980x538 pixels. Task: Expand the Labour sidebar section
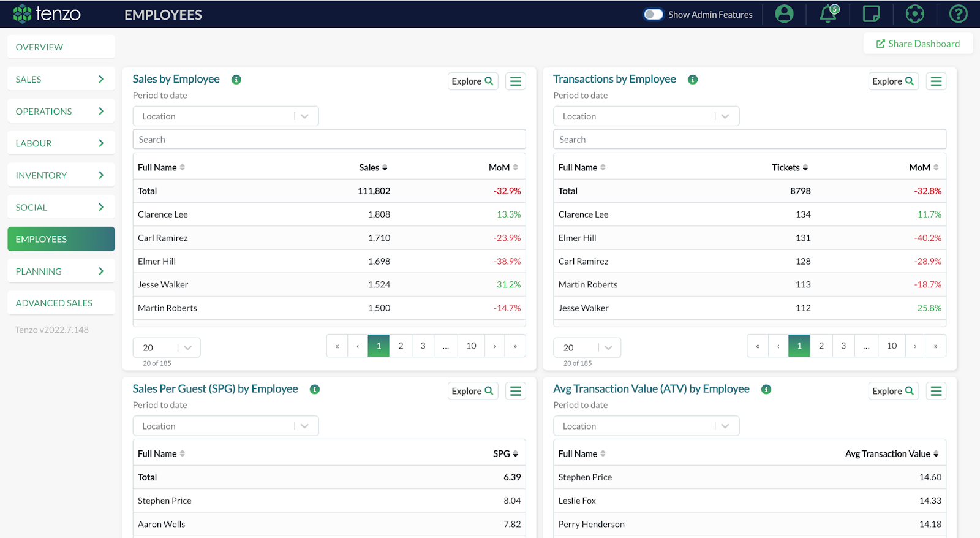(x=61, y=143)
